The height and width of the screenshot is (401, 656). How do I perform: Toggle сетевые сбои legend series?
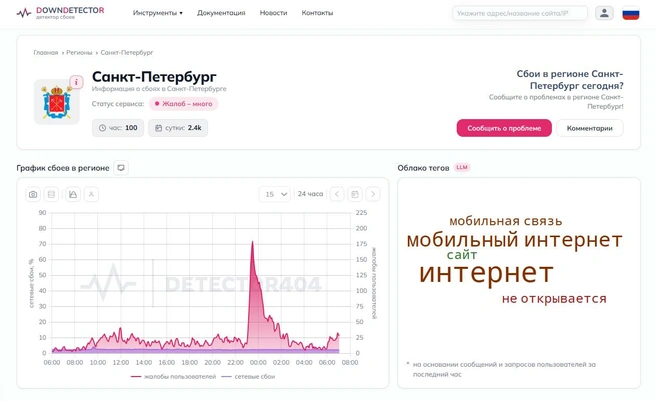pyautogui.click(x=248, y=377)
